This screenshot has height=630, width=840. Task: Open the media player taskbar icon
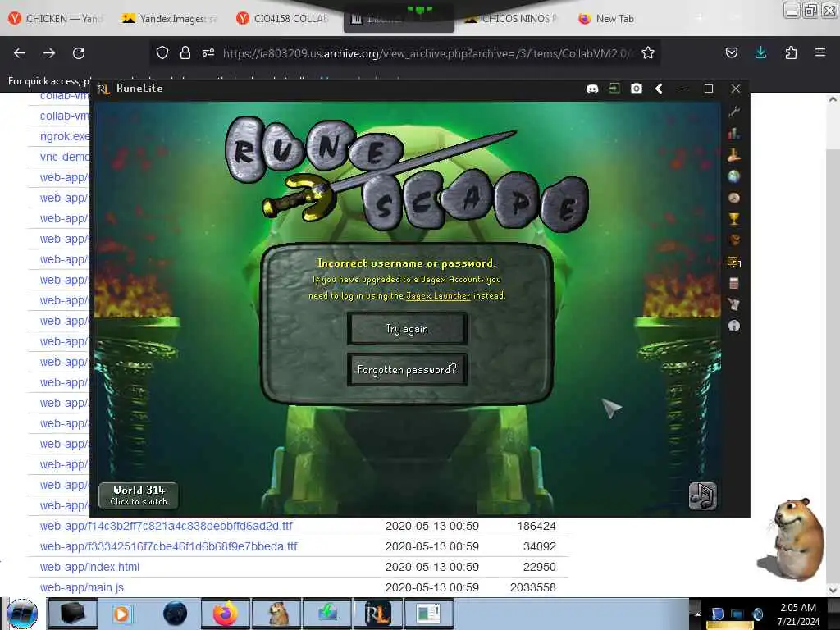pyautogui.click(x=123, y=614)
